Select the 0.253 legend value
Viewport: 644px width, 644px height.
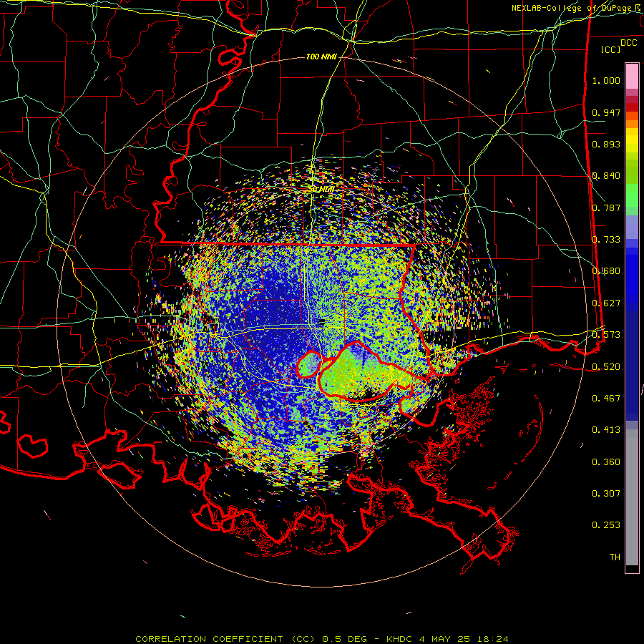[x=606, y=525]
